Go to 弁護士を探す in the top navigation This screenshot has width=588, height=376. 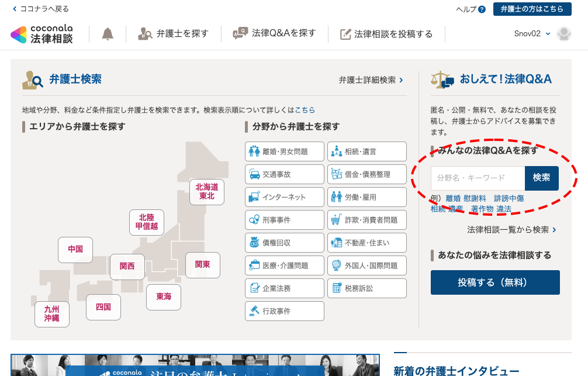click(173, 34)
